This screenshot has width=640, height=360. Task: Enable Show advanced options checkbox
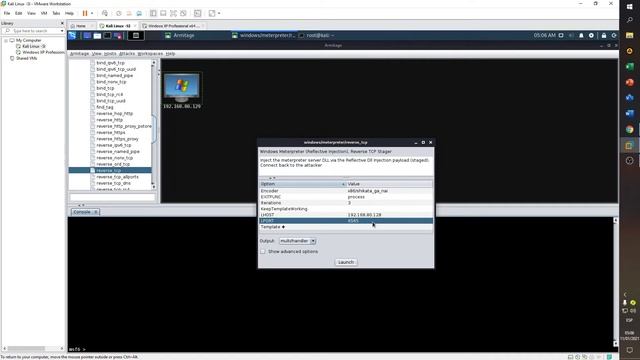(x=263, y=251)
